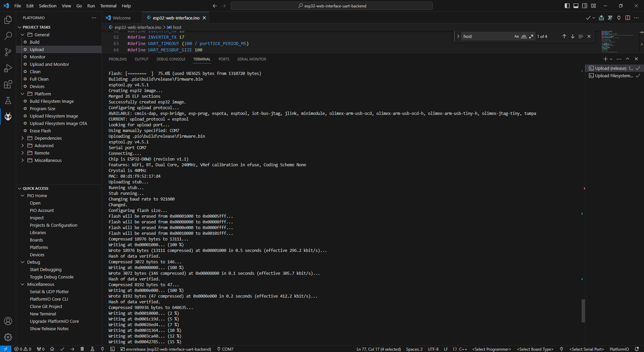The width and height of the screenshot is (644, 352).
Task: Click PlatformIO Home icon in status bar
Action: 52,349
